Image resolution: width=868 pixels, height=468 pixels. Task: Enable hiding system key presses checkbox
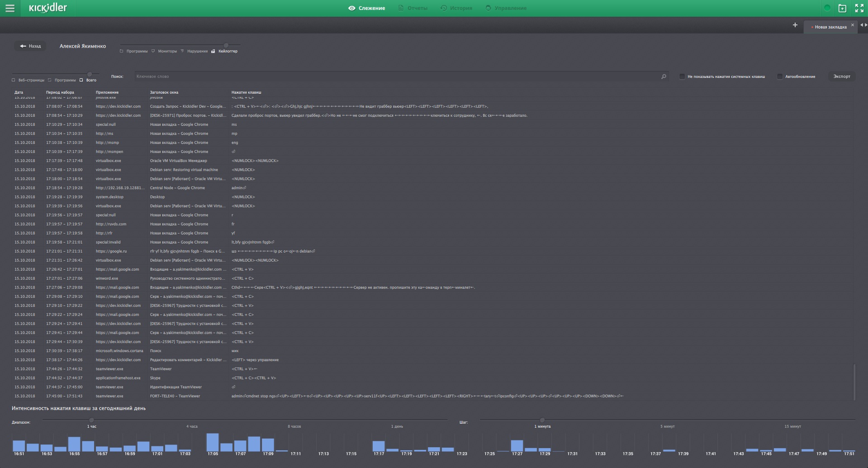(682, 76)
